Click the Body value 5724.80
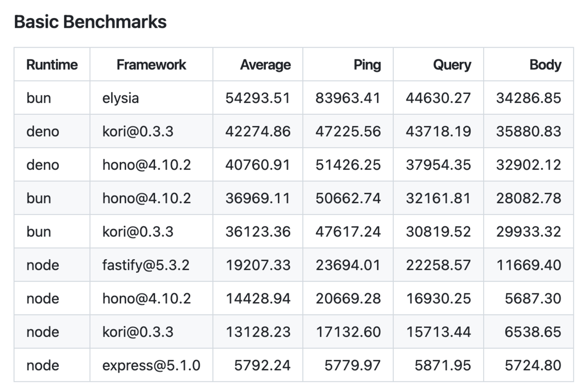 [533, 365]
